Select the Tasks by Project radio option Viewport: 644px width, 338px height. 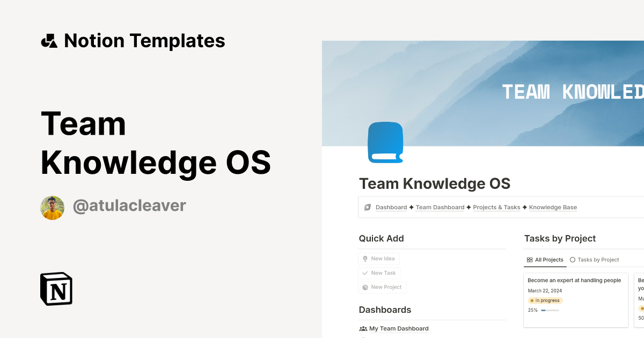[572, 260]
